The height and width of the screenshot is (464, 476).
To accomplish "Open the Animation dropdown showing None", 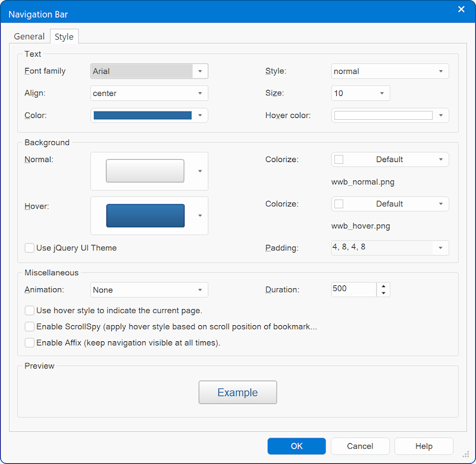I will coord(149,290).
